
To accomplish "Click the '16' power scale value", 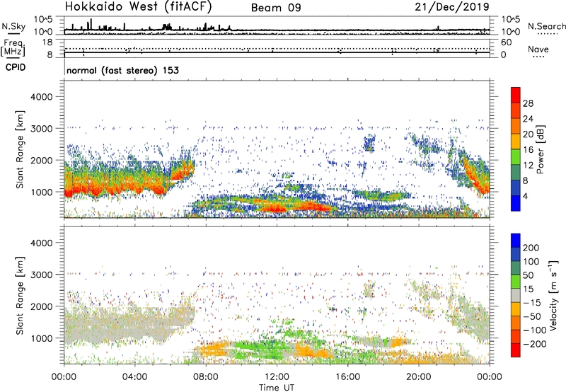I will click(528, 150).
